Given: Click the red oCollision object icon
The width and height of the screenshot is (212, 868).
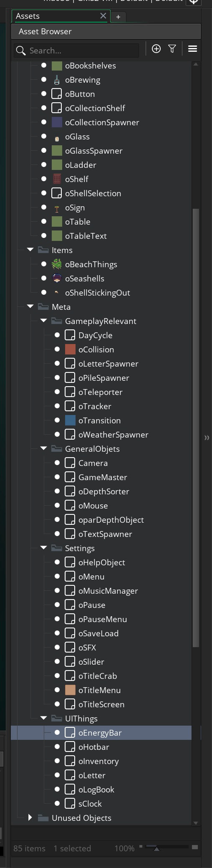Looking at the screenshot, I should [x=70, y=349].
